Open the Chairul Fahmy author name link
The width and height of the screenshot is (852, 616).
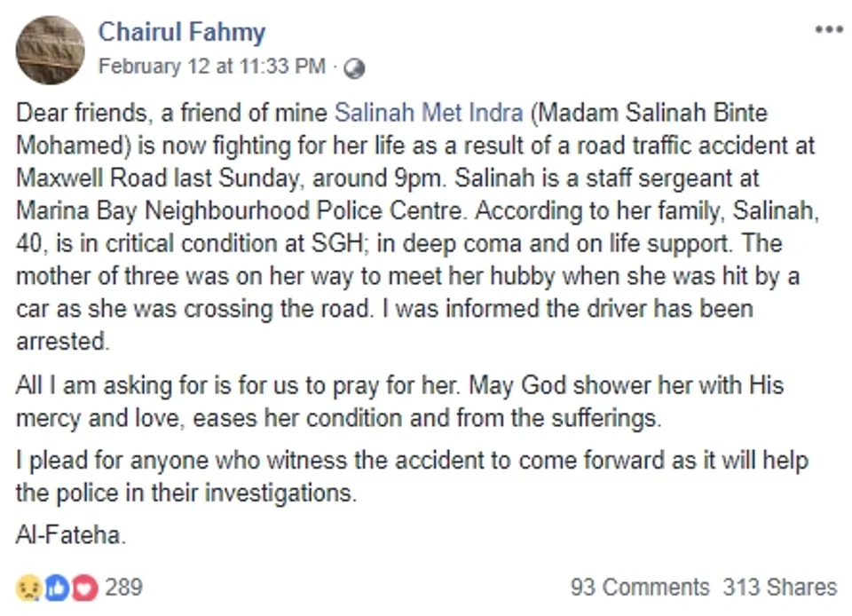[x=181, y=33]
